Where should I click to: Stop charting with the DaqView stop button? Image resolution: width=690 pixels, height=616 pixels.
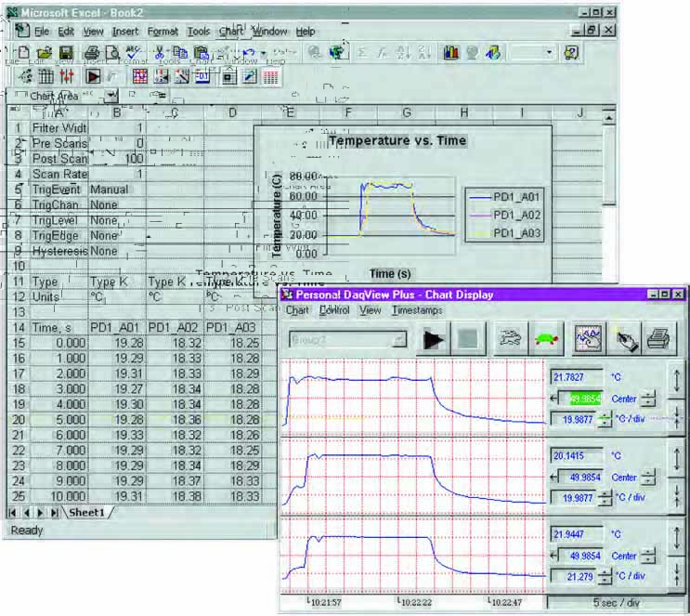[468, 339]
